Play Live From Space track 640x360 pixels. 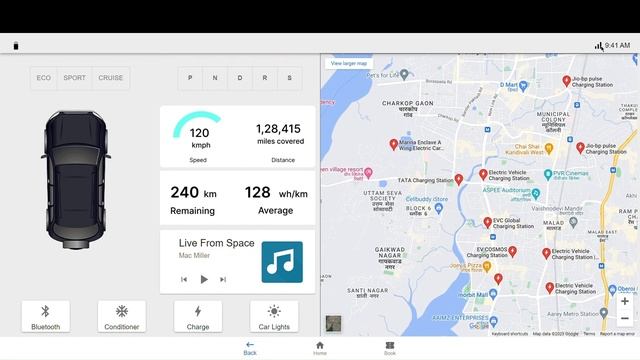(x=204, y=280)
